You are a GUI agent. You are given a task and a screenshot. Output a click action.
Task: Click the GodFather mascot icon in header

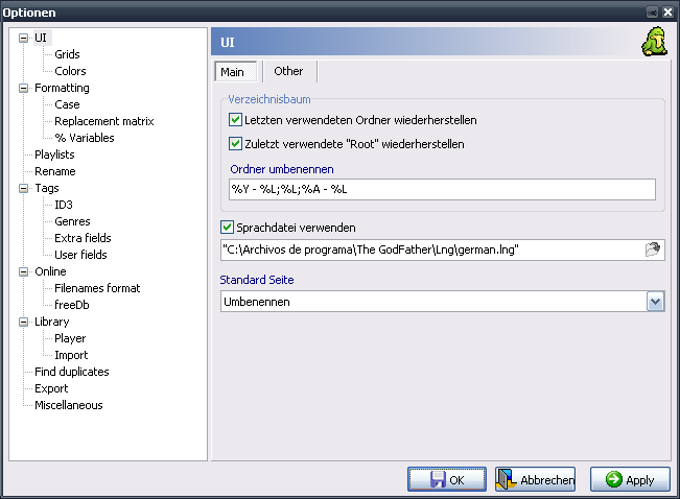654,42
